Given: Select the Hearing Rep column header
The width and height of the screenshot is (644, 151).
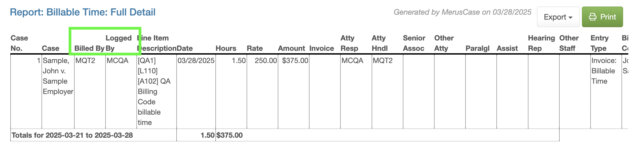Looking at the screenshot, I should pos(541,43).
